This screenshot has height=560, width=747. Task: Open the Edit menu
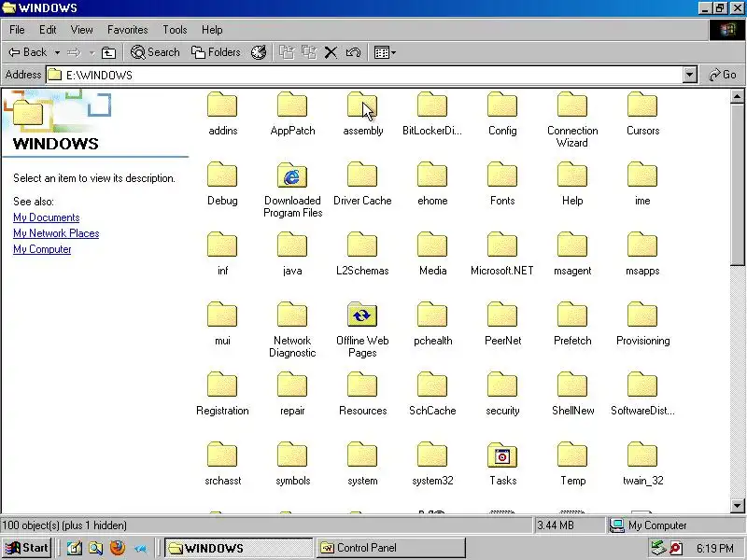pyautogui.click(x=48, y=30)
